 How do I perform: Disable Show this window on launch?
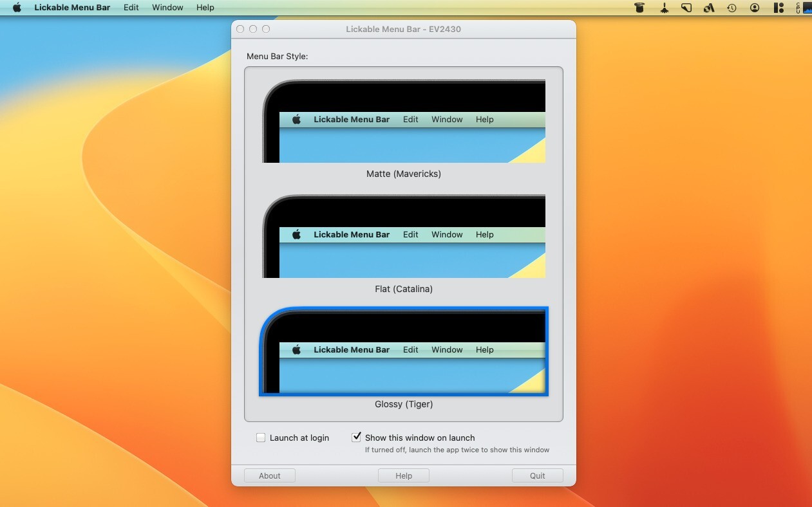[x=356, y=437]
